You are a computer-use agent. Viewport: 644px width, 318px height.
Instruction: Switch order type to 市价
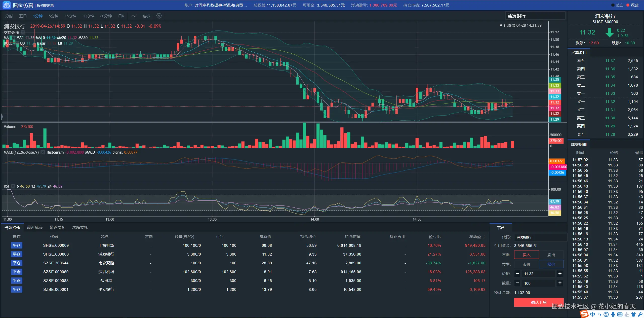coord(526,264)
